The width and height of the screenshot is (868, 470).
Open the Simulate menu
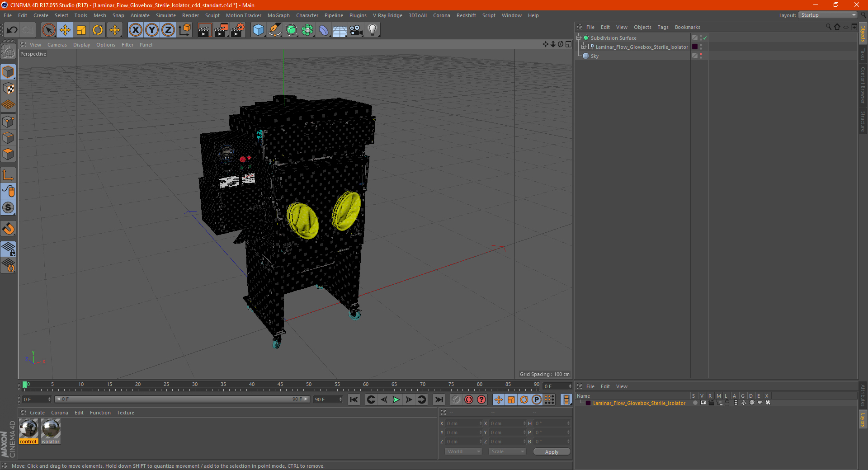165,15
